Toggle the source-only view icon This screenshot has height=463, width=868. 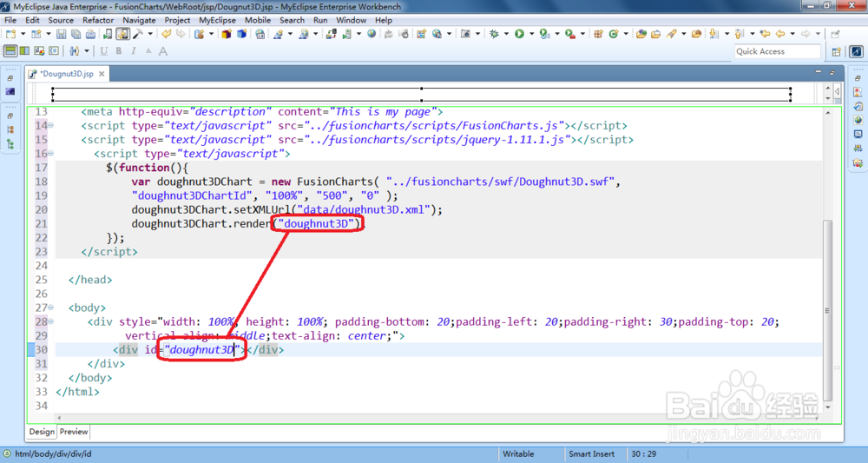pos(54,51)
